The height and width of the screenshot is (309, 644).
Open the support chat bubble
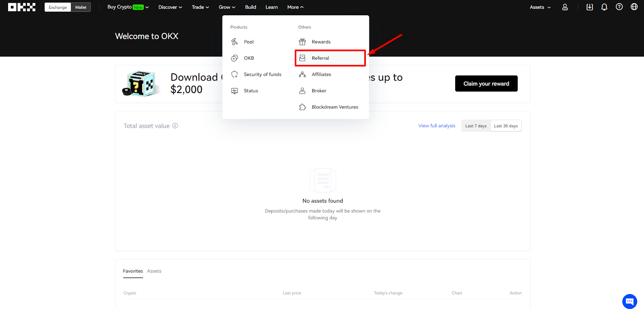630,301
